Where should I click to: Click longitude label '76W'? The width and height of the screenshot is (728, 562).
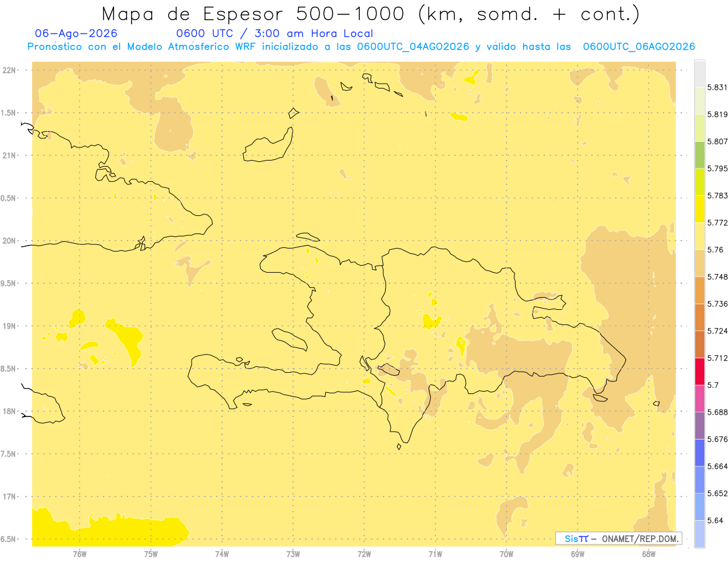[x=79, y=554]
